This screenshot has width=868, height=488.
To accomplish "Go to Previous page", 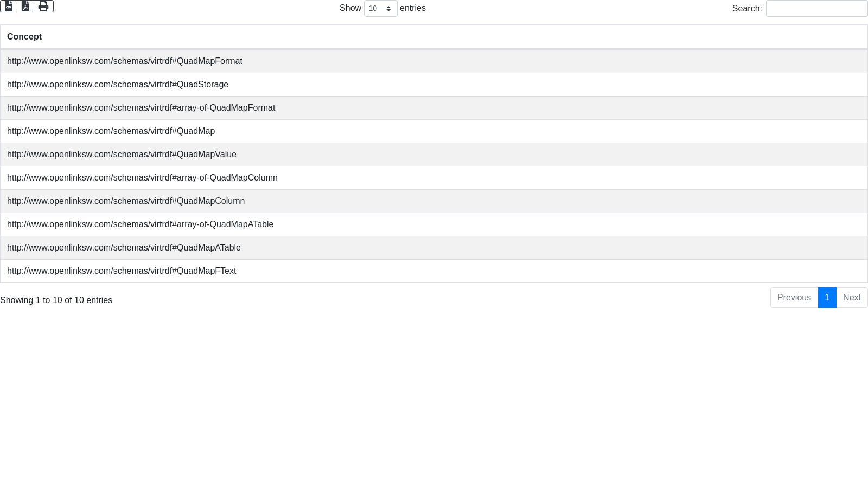I will (x=794, y=298).
